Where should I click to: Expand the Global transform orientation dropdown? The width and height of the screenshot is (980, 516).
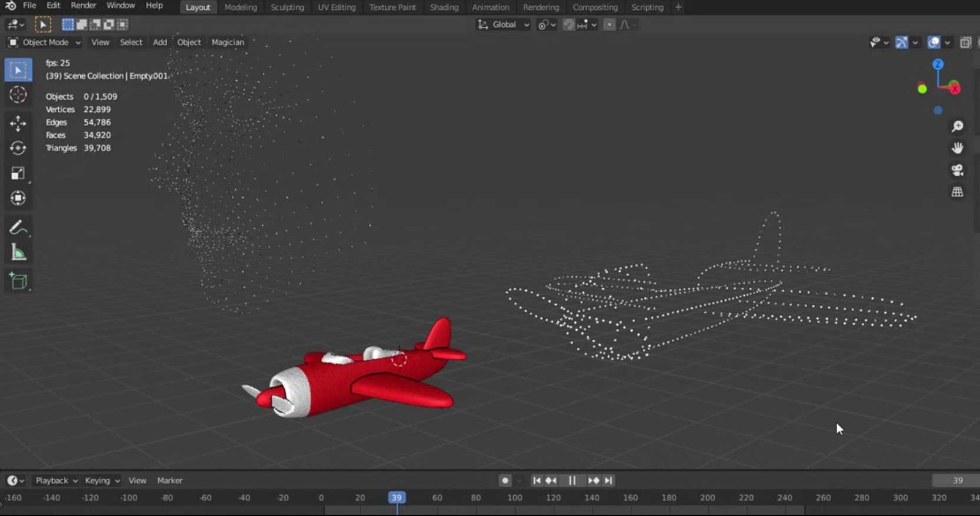point(504,24)
